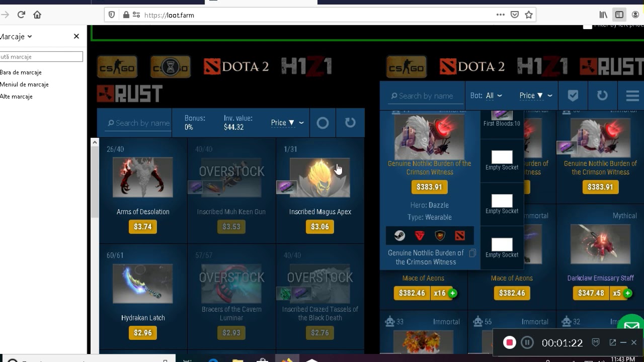The height and width of the screenshot is (362, 644).
Task: Select the Darkclaw Emissary Staff thumbnail
Action: point(601,244)
